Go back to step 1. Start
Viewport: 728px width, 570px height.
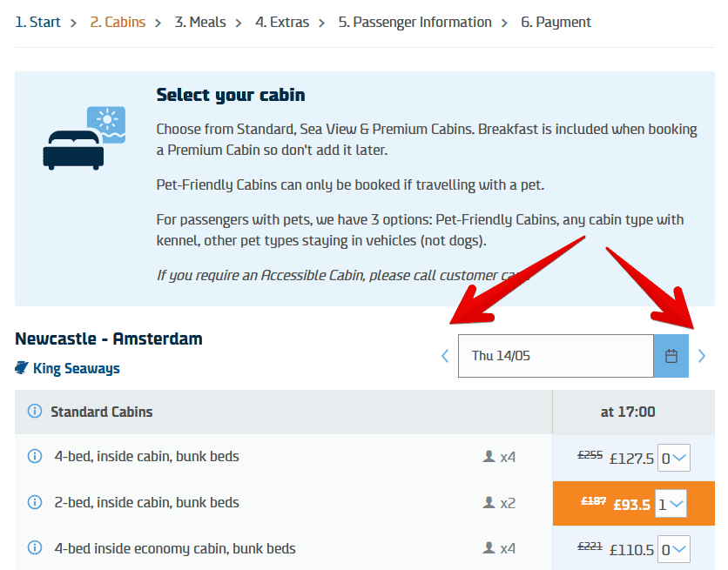pos(37,22)
